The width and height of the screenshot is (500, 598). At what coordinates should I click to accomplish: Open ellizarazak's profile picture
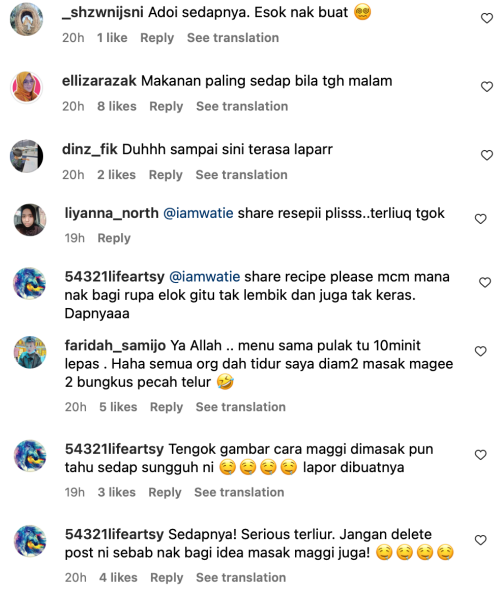pos(26,87)
